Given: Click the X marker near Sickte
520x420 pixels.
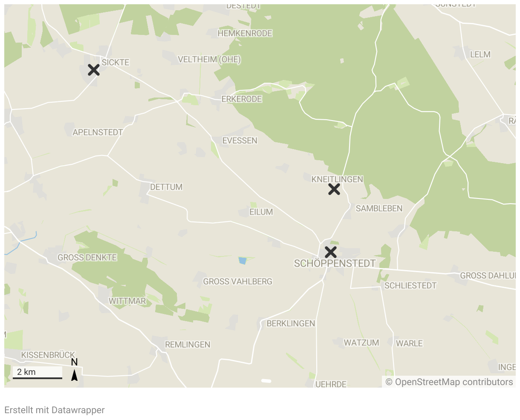Looking at the screenshot, I should click(94, 70).
